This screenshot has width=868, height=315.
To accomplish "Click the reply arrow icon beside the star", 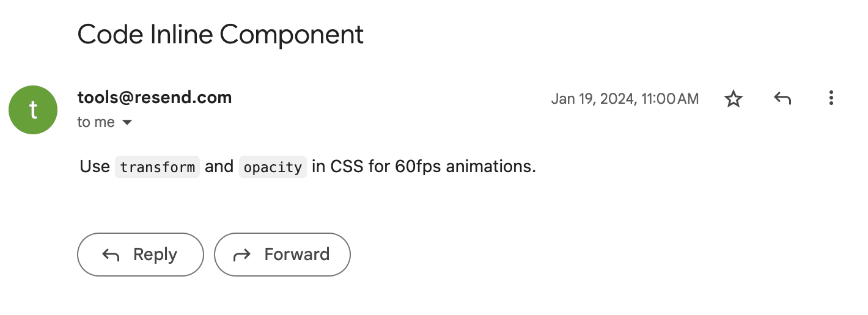I will [782, 98].
